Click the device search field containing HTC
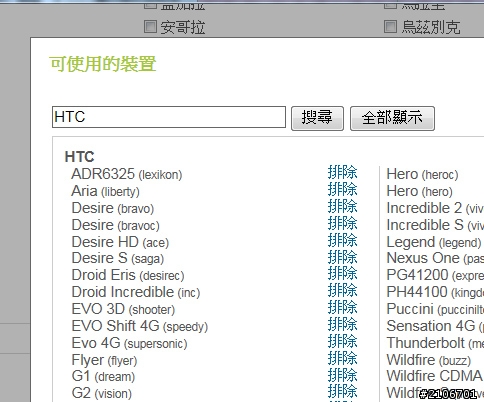 [169, 117]
